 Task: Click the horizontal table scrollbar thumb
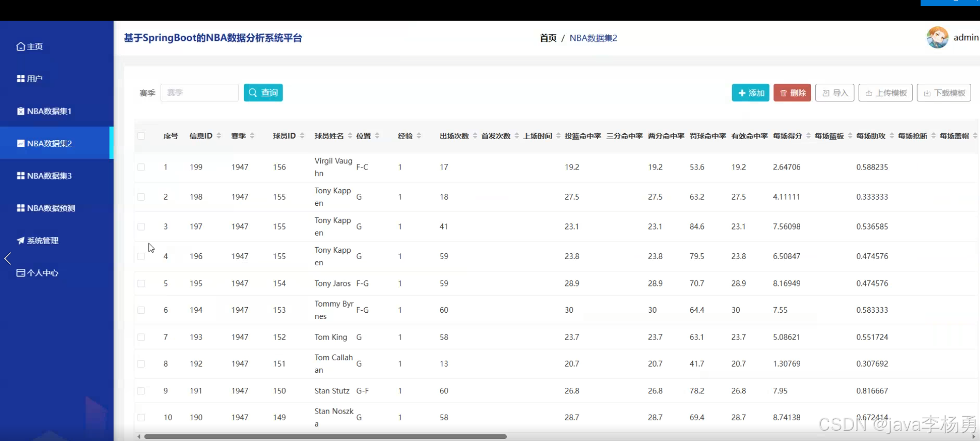325,437
